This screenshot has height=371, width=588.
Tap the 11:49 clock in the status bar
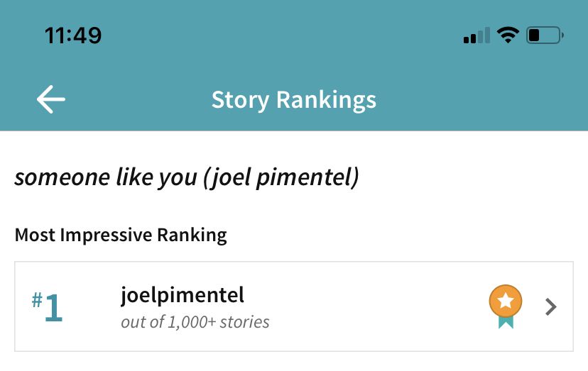point(73,35)
